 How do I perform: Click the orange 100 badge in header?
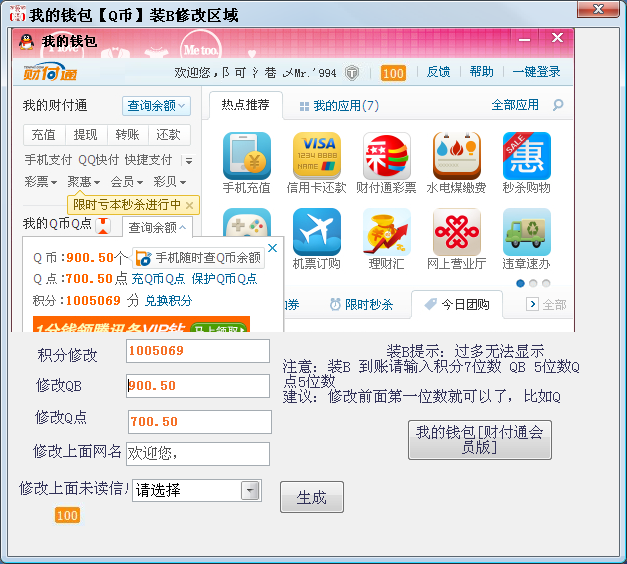393,73
